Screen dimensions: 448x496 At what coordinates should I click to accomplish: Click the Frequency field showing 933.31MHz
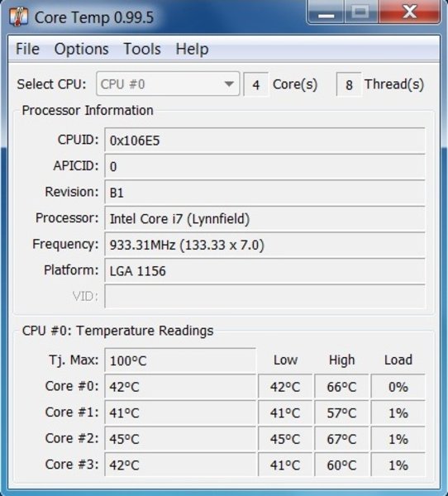pos(265,245)
